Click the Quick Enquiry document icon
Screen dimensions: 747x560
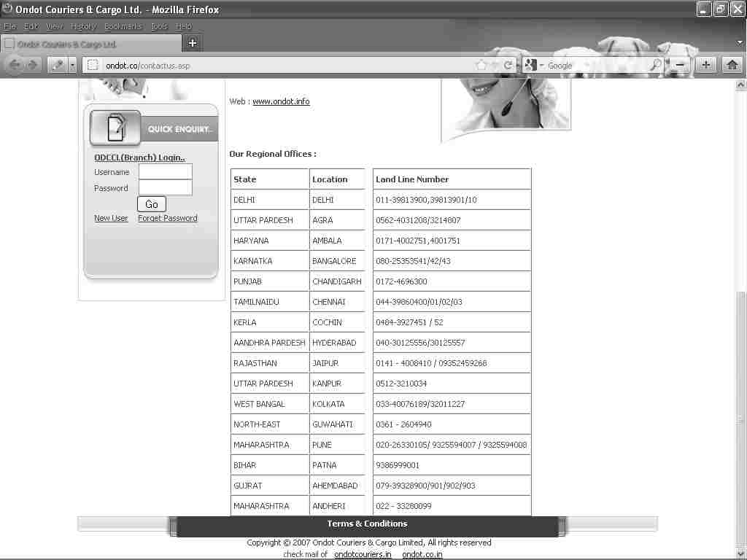(115, 128)
